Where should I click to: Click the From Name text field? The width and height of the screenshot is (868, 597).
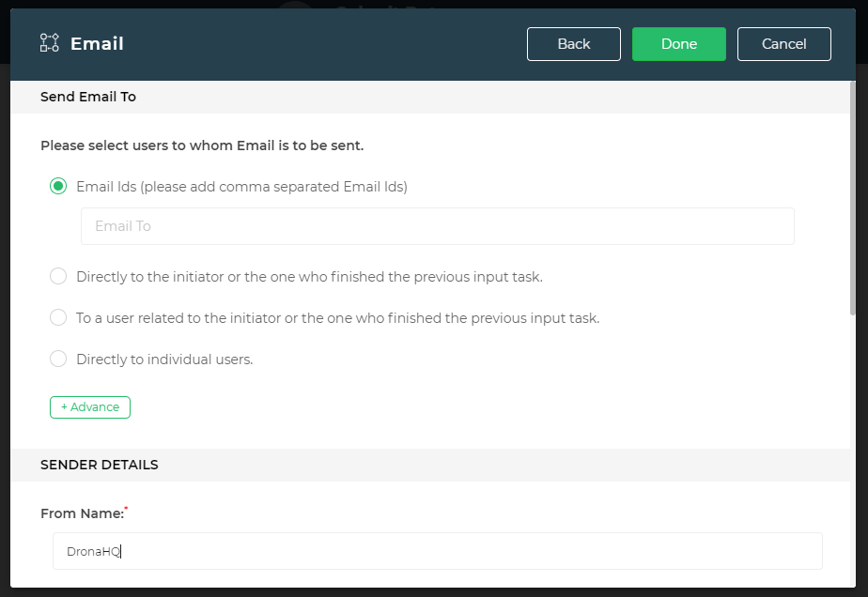point(437,552)
